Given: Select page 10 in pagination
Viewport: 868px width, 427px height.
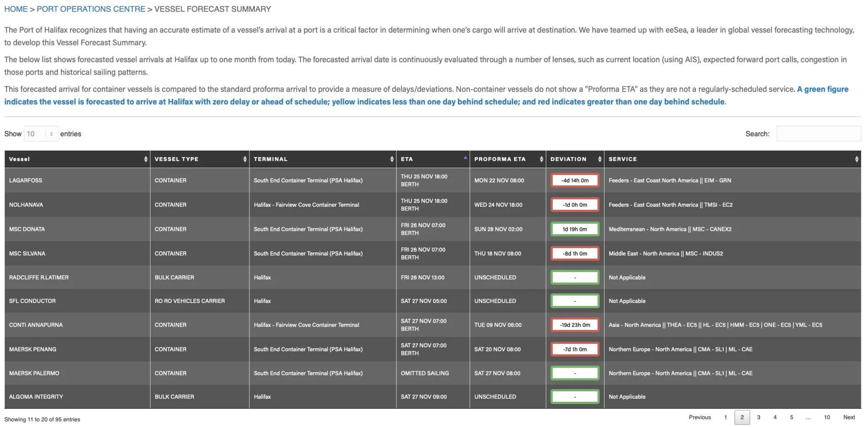Looking at the screenshot, I should [x=826, y=417].
